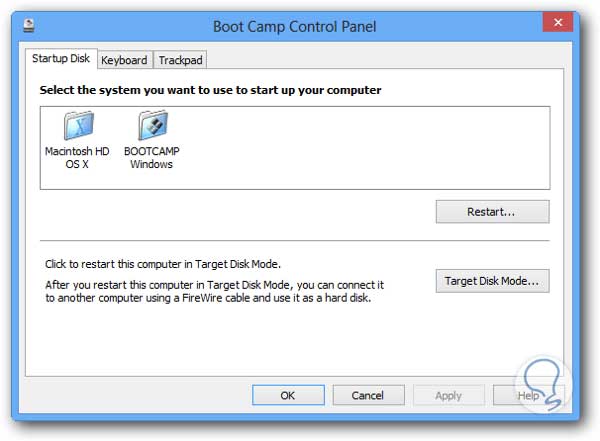600x441 pixels.
Task: Click the "BOOTCAMP Windows" label text
Action: tap(152, 158)
